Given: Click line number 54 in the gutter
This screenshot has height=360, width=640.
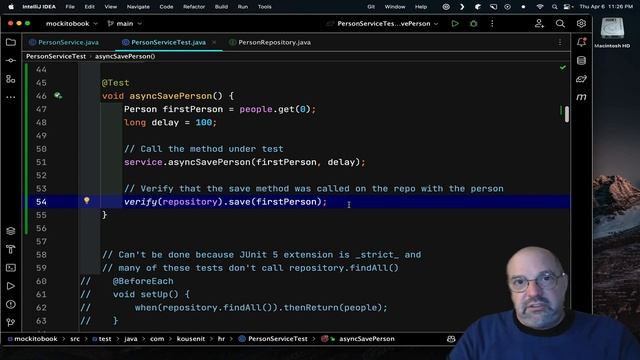Looking at the screenshot, I should coord(41,202).
